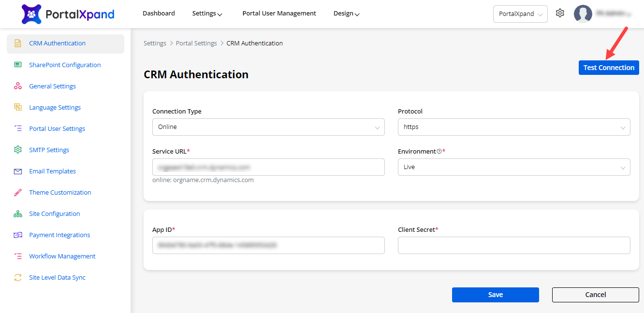Click the user avatar profile icon

point(583,14)
